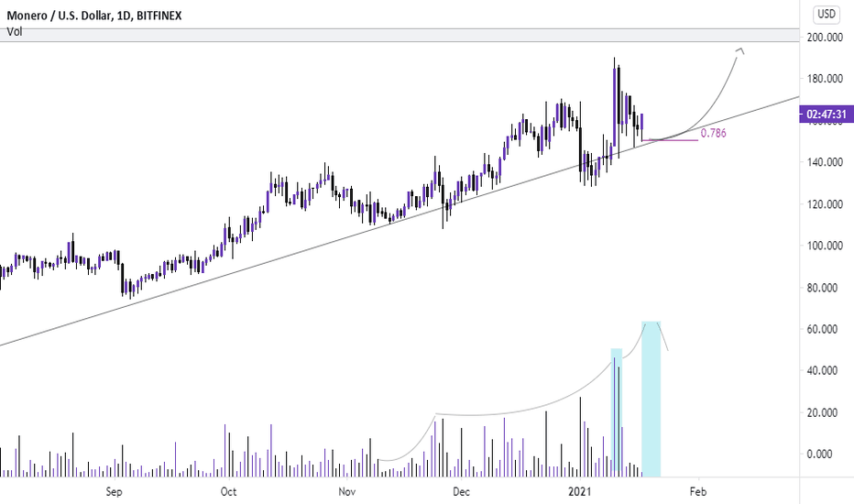Click the Oct date label

pyautogui.click(x=228, y=491)
